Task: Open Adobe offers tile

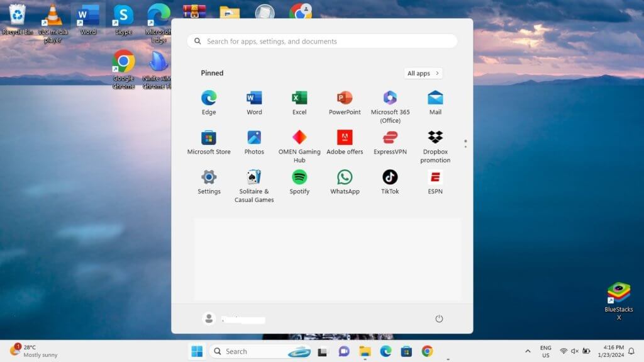Action: pos(345,142)
